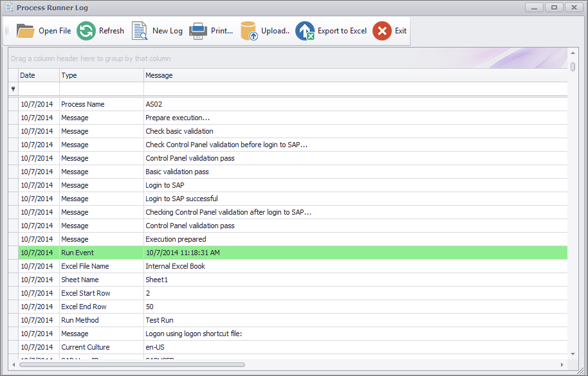Image resolution: width=588 pixels, height=376 pixels.
Task: Maximize the Process Runner Log window
Action: click(554, 8)
